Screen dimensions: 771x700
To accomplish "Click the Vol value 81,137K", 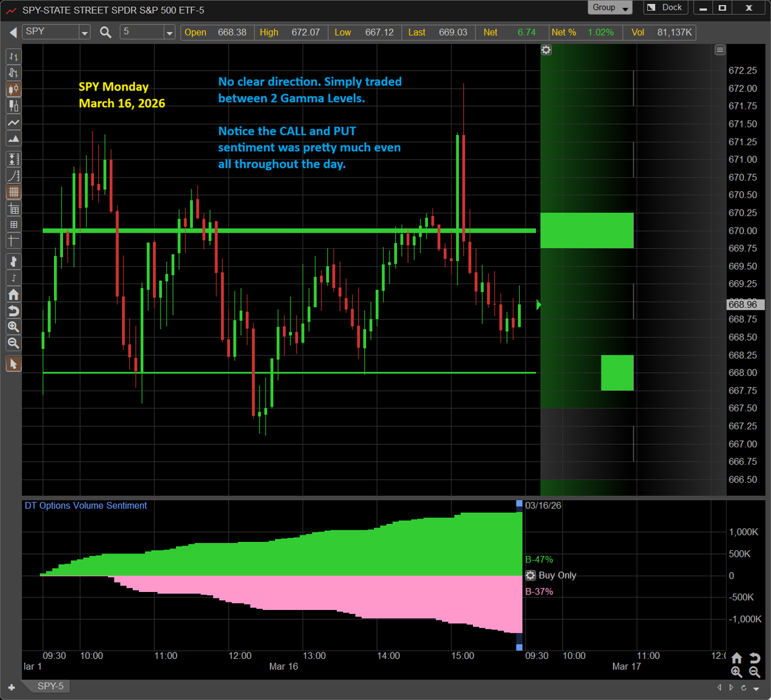I will point(676,32).
